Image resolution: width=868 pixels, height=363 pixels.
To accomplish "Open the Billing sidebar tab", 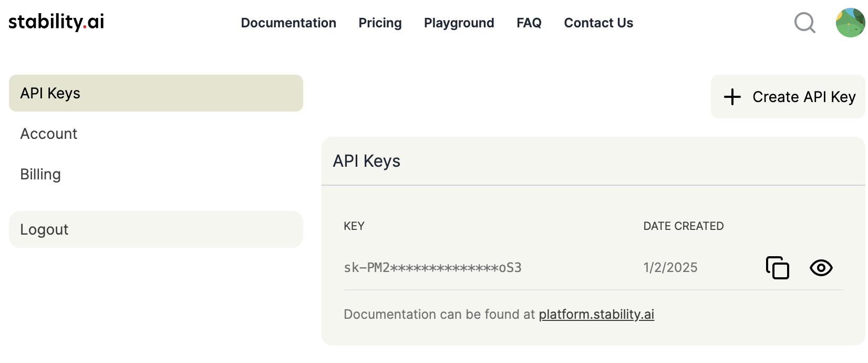I will [40, 175].
